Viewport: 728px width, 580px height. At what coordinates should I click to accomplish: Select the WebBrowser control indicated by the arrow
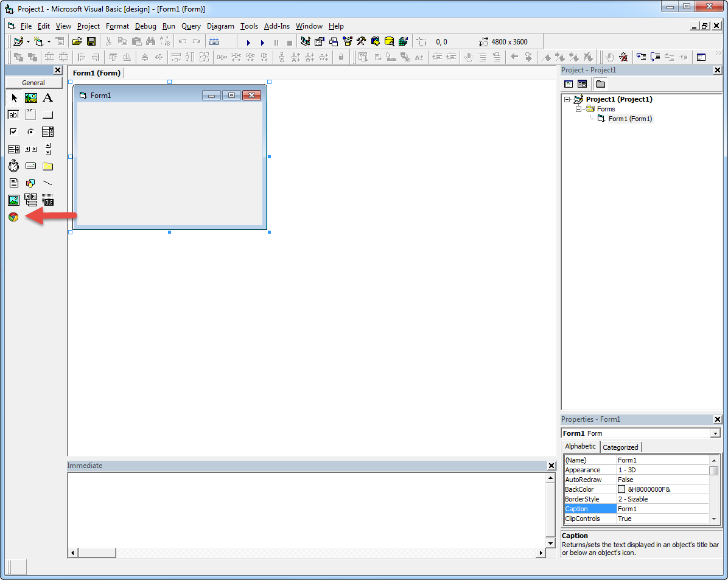[13, 217]
